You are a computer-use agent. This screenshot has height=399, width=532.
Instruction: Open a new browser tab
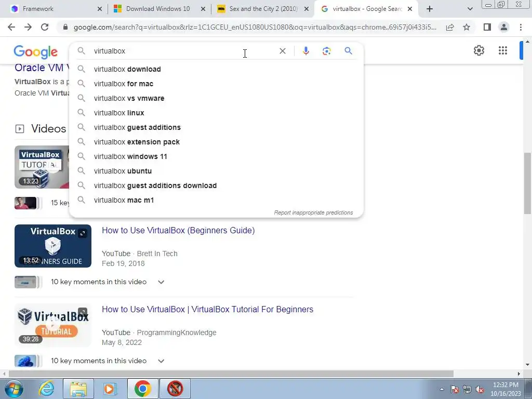430,9
